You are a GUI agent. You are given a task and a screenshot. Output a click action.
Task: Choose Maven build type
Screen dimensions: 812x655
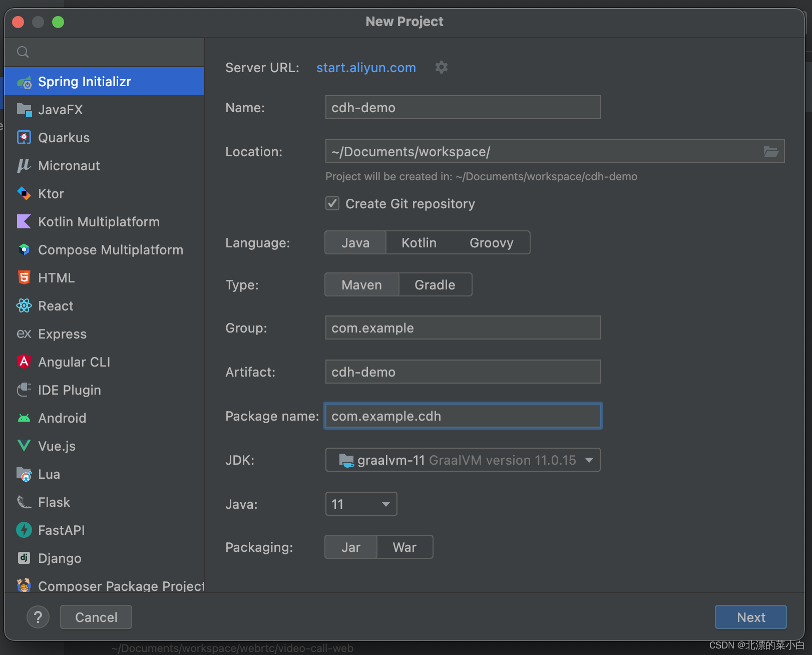[x=361, y=284]
